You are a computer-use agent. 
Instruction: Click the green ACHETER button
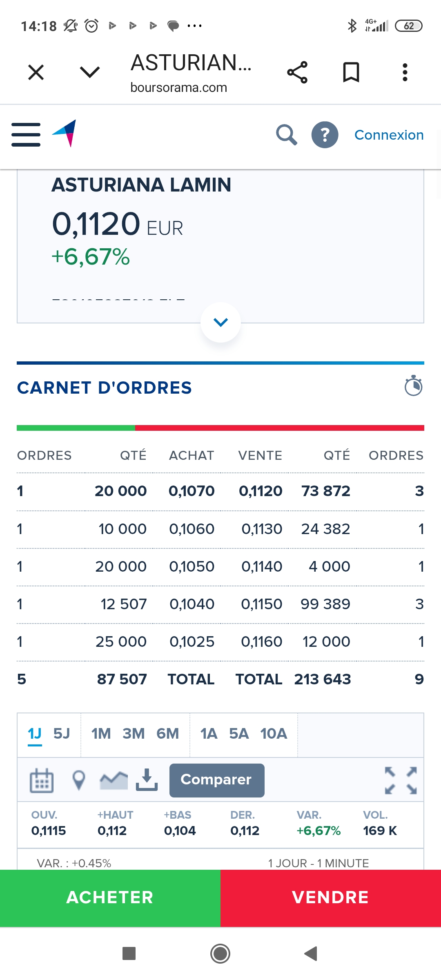(110, 898)
